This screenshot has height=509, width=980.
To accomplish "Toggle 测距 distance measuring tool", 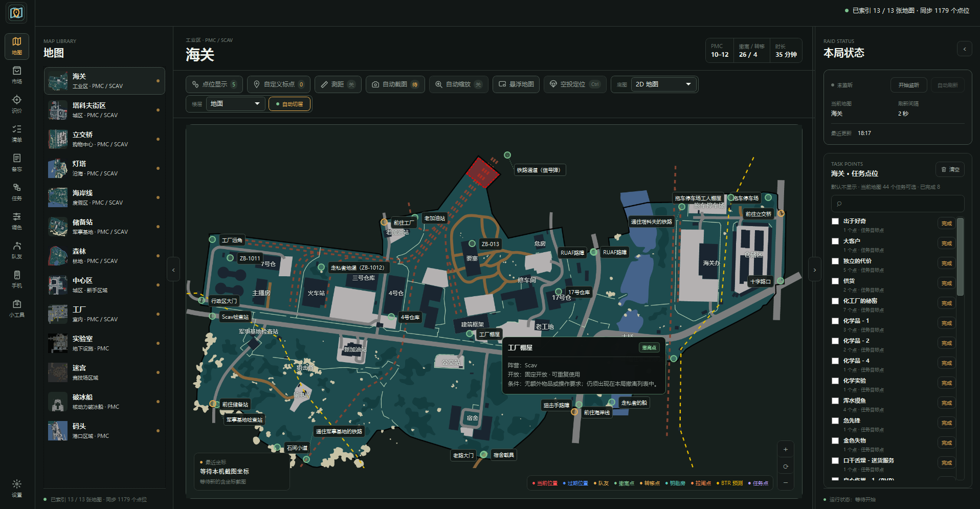I will 338,84.
